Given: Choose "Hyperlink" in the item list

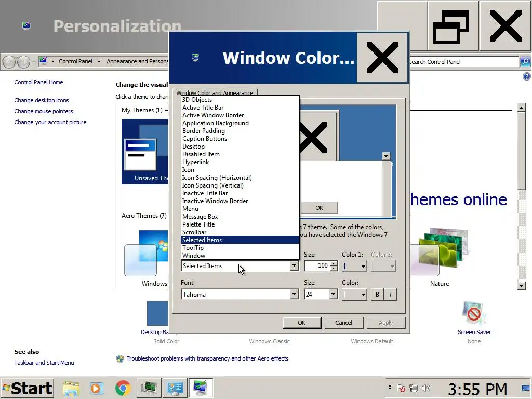Looking at the screenshot, I should coord(240,162).
